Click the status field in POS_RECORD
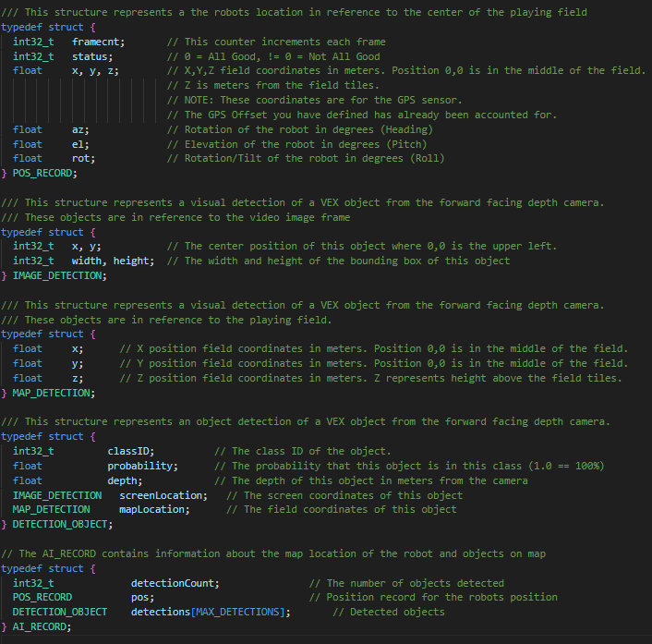652x644 pixels. (x=92, y=56)
